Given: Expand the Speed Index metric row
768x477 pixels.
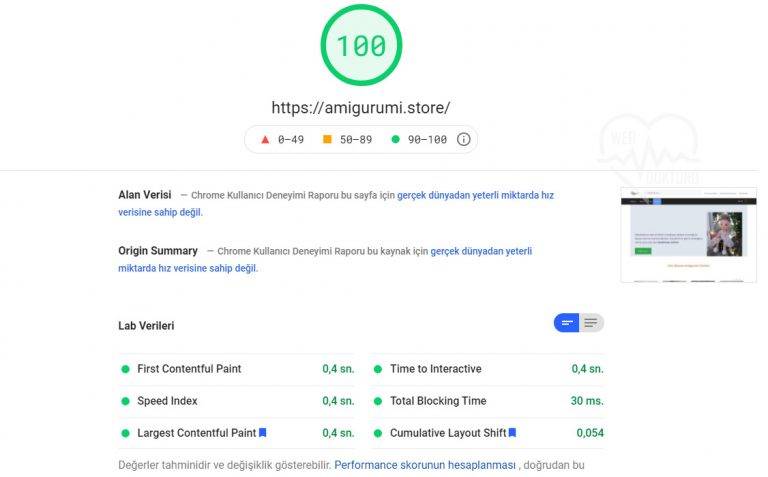Looking at the screenshot, I should coord(237,401).
